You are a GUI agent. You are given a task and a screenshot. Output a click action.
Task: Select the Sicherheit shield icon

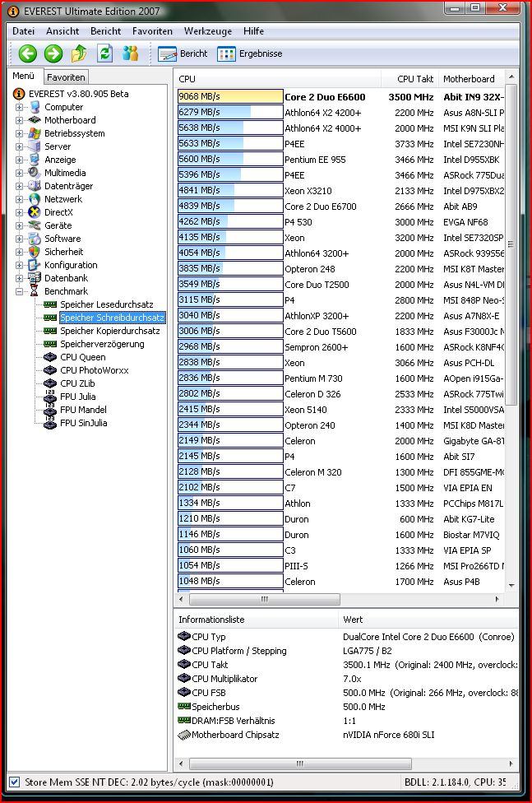(x=35, y=252)
